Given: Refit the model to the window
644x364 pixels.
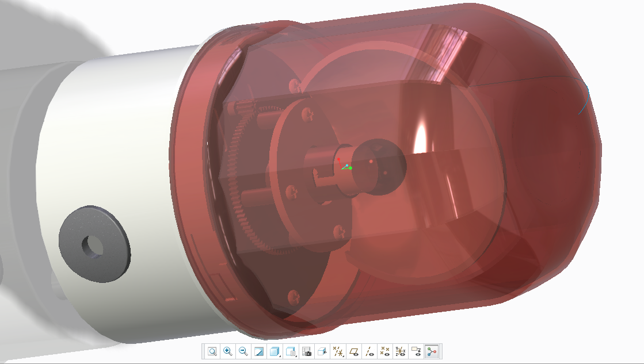Looking at the screenshot, I should point(212,352).
